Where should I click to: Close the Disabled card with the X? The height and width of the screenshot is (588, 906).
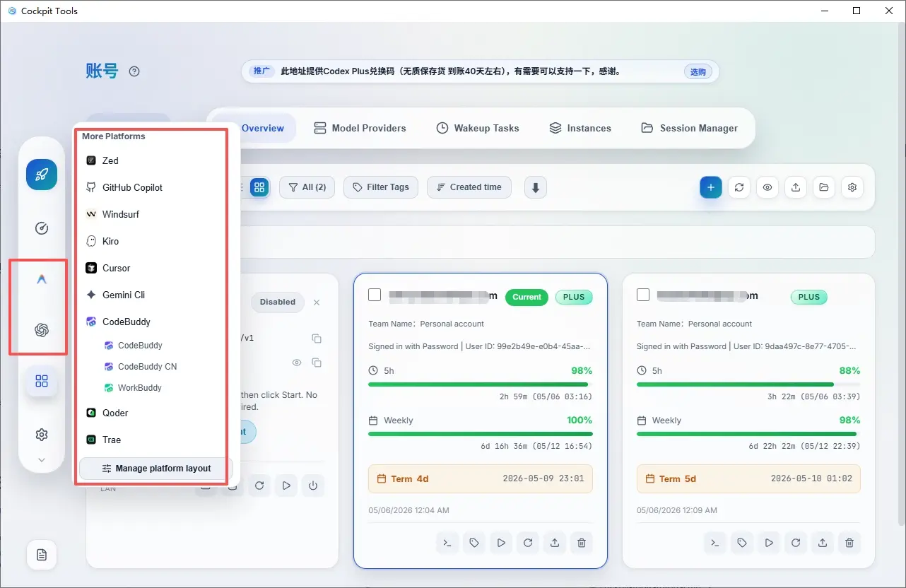317,302
